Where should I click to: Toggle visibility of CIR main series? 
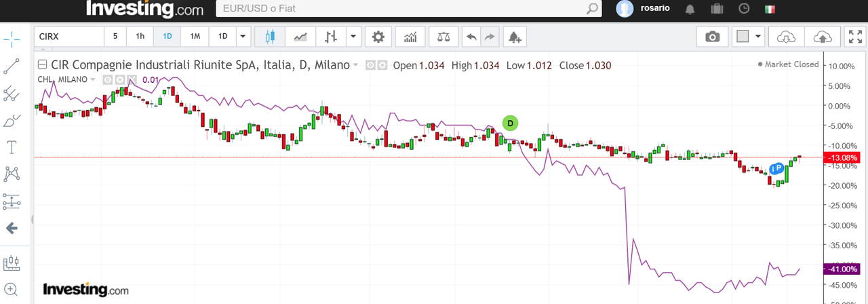point(370,65)
